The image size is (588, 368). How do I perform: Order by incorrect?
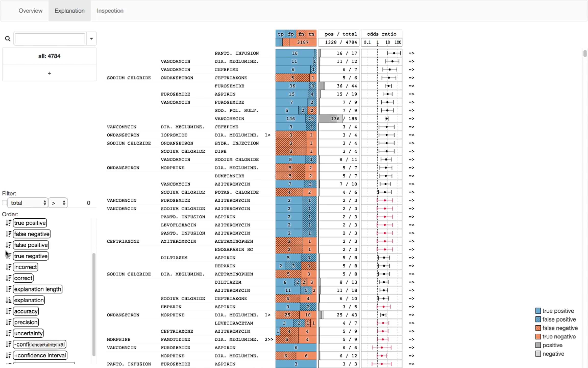point(25,267)
